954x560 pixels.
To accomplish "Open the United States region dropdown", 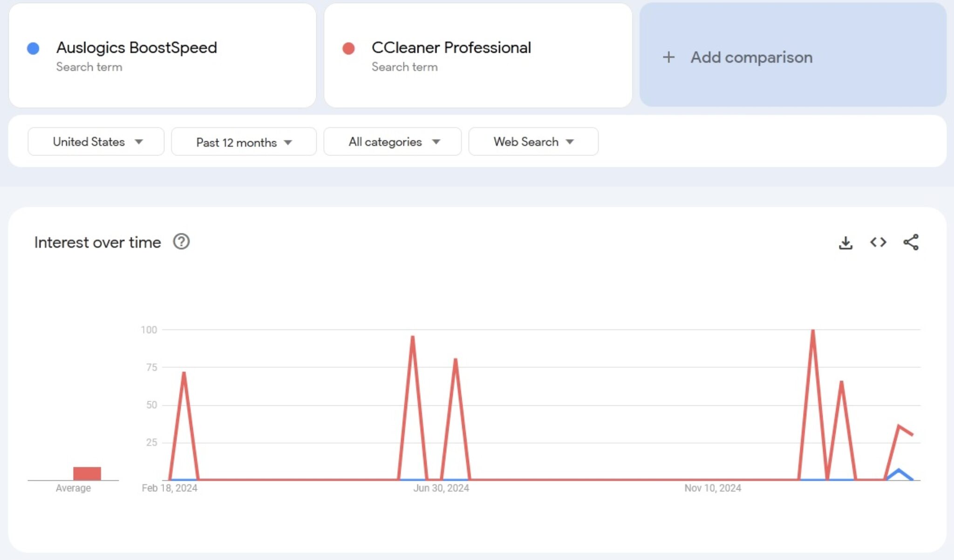I will [95, 142].
